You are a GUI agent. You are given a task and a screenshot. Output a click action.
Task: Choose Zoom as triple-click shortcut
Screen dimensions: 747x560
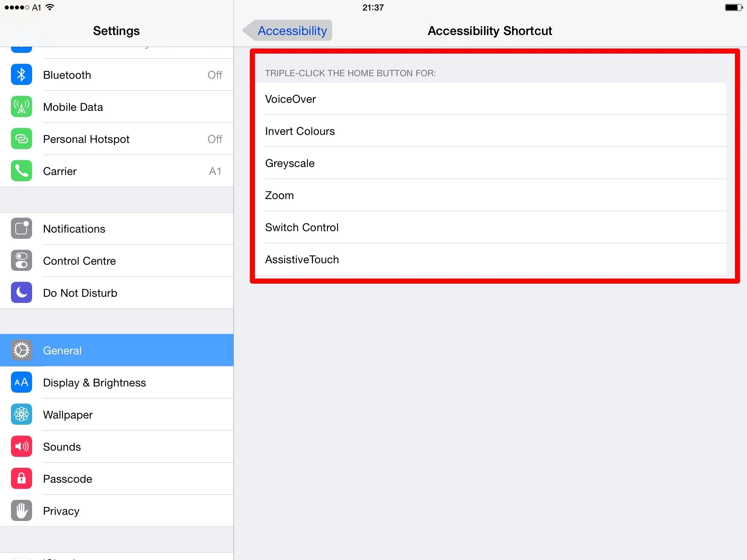(x=491, y=195)
